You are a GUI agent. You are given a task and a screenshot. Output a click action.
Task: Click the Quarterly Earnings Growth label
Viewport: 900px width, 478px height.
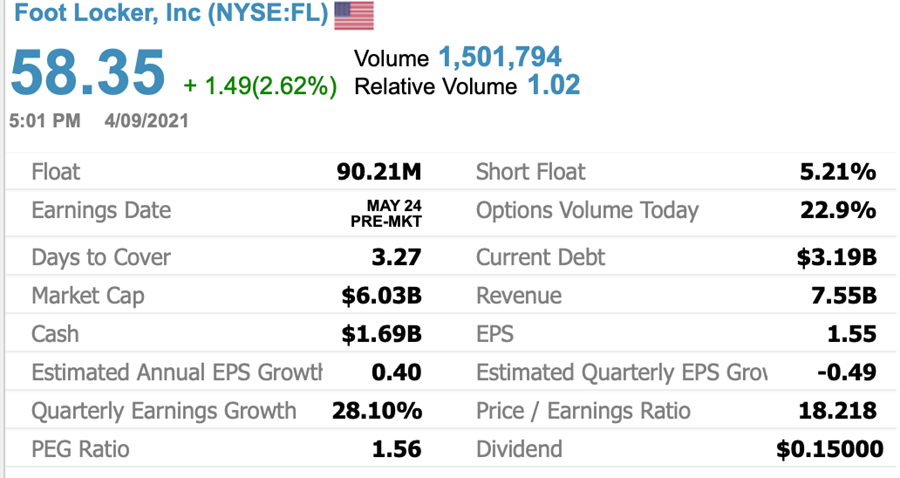(164, 411)
